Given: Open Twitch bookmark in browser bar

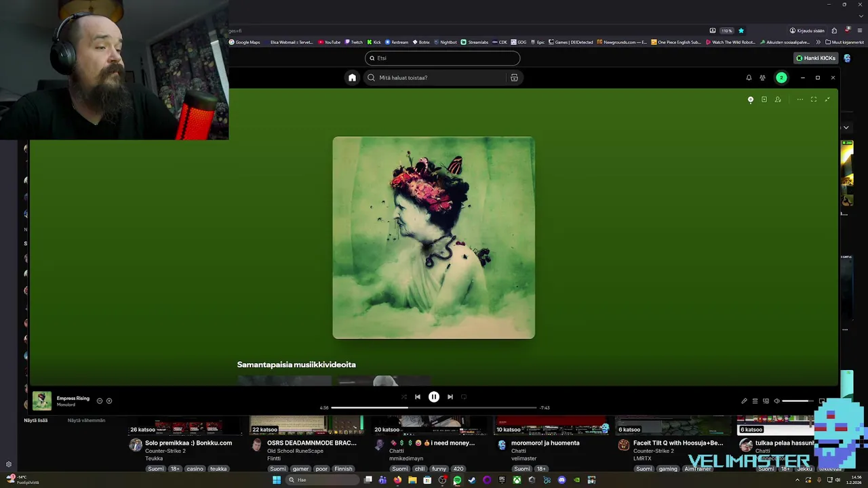Looking at the screenshot, I should [354, 42].
